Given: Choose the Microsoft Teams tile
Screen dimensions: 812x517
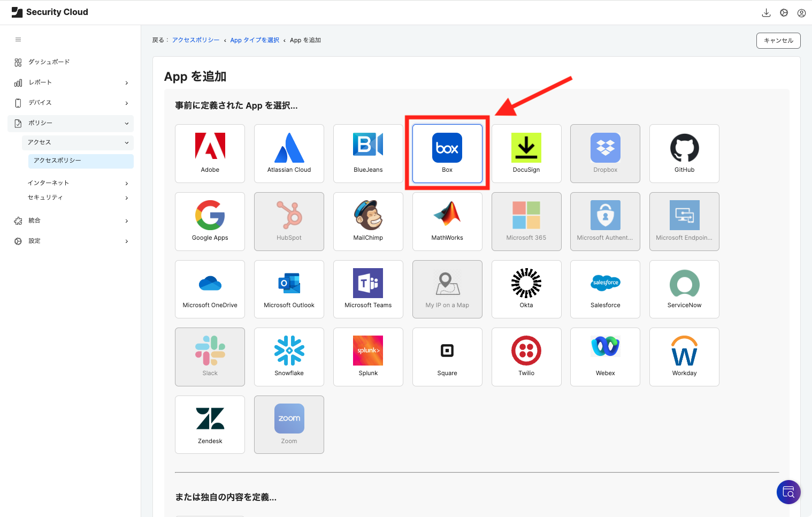Looking at the screenshot, I should pos(368,289).
